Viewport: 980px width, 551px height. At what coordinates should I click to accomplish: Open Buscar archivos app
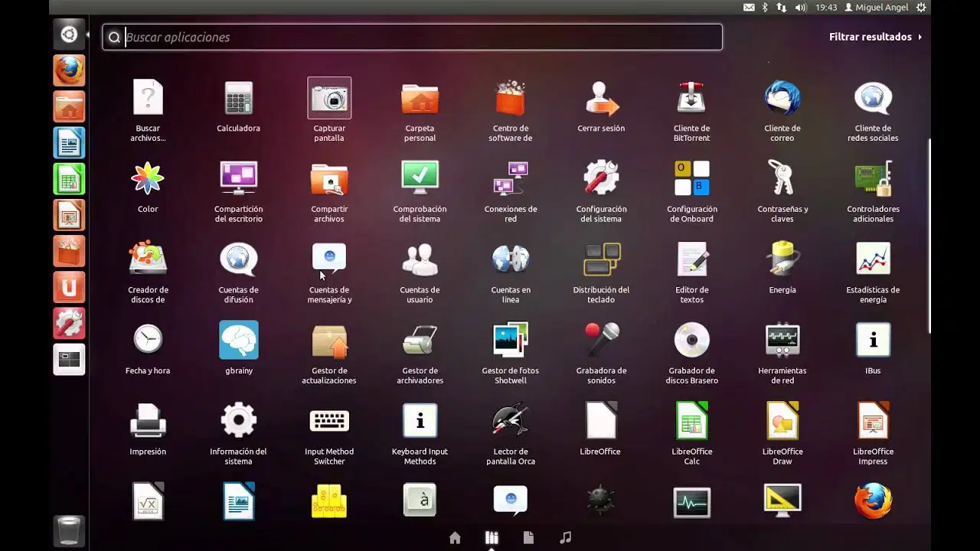pos(148,98)
